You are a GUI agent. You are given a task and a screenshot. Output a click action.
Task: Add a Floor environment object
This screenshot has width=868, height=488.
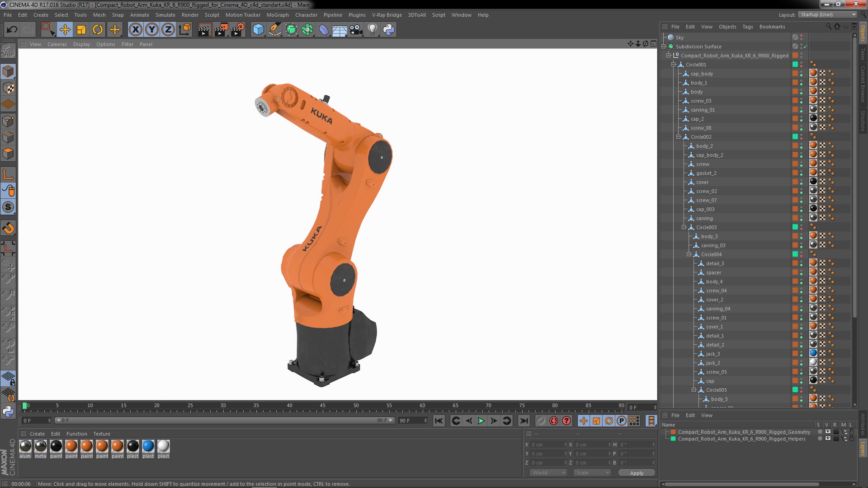point(340,30)
